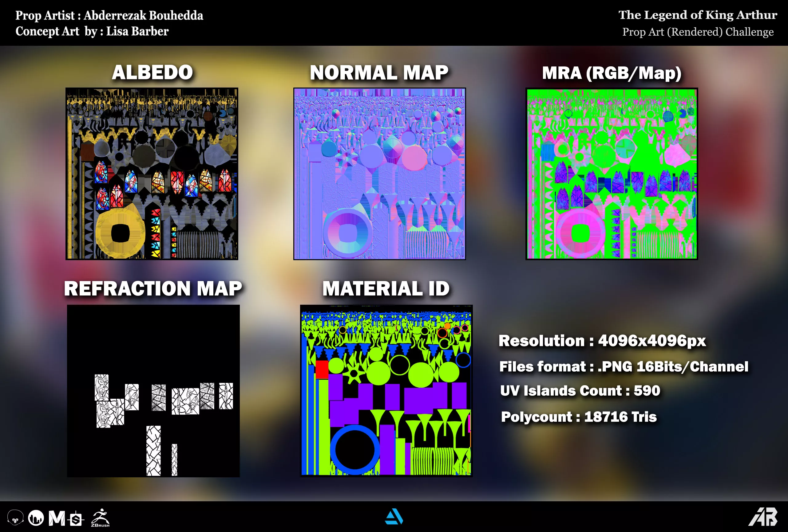The image size is (788, 532).
Task: Open the MRA green texture thumbnail
Action: point(611,174)
